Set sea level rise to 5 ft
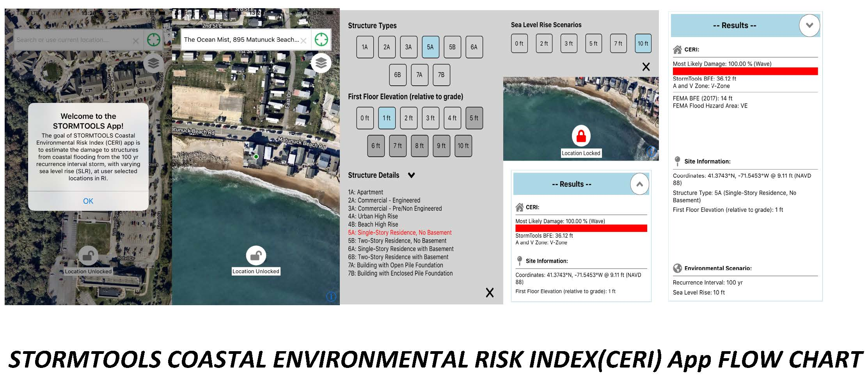This screenshot has width=868, height=380. click(593, 44)
